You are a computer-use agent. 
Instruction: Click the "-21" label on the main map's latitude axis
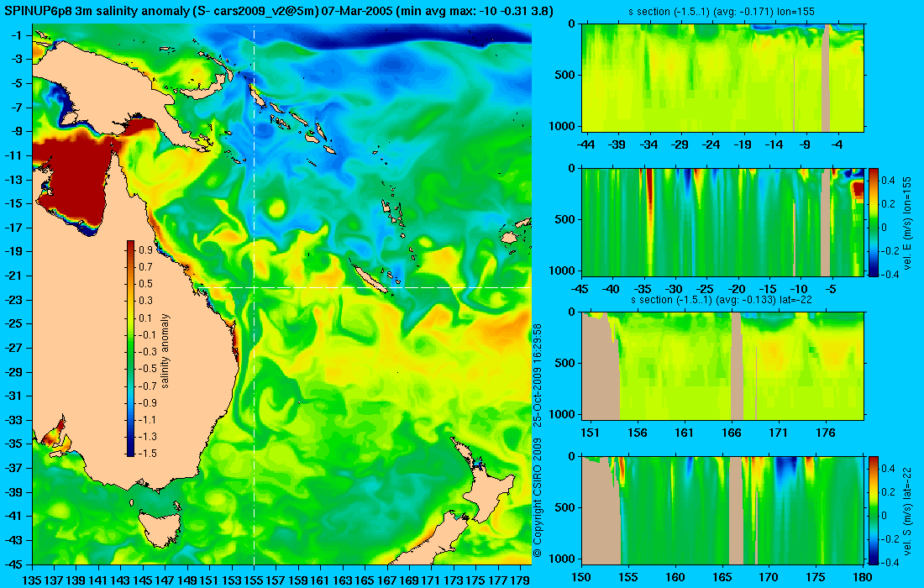click(x=15, y=276)
